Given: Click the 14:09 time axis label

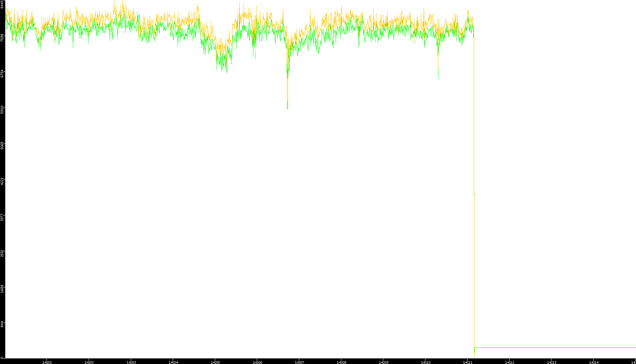Looking at the screenshot, I should coord(383,362).
